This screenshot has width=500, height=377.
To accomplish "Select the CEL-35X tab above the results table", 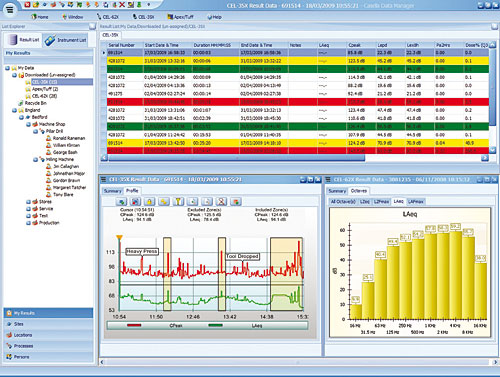I will point(110,35).
